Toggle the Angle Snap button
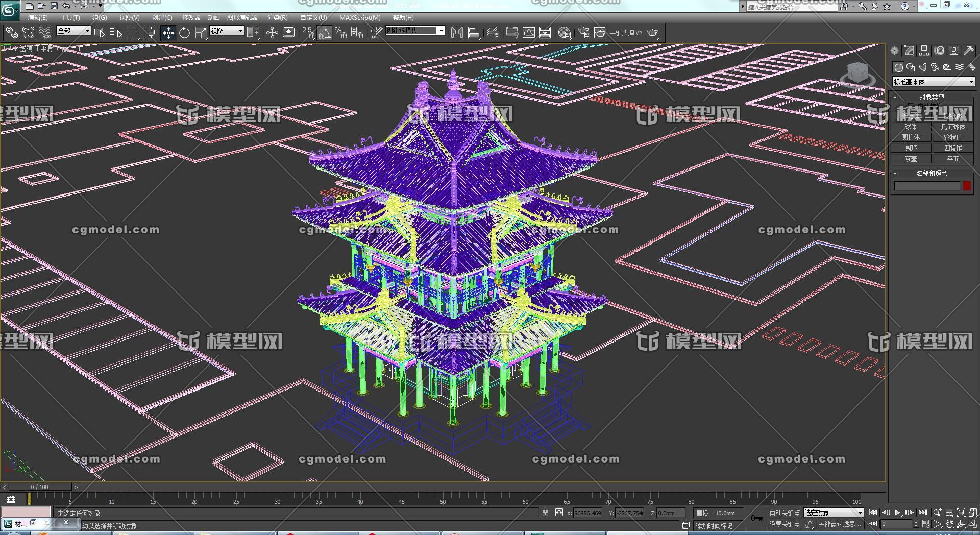 click(x=325, y=33)
